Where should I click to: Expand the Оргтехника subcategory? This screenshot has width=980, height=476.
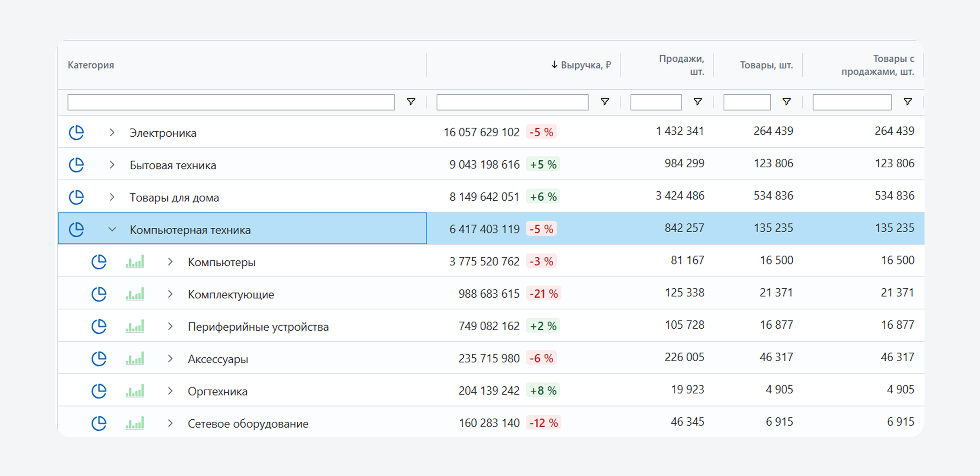[170, 391]
